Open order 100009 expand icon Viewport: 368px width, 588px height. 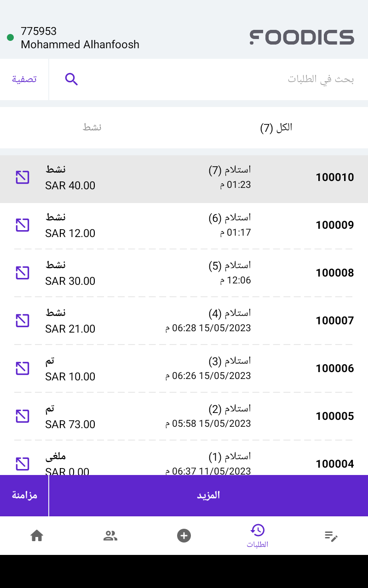[x=23, y=225]
